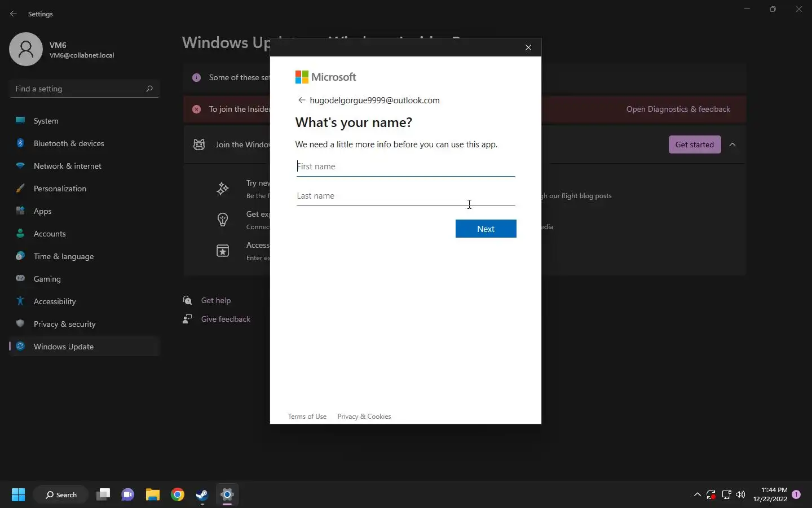Click Get help link
Image resolution: width=812 pixels, height=508 pixels.
click(x=216, y=300)
